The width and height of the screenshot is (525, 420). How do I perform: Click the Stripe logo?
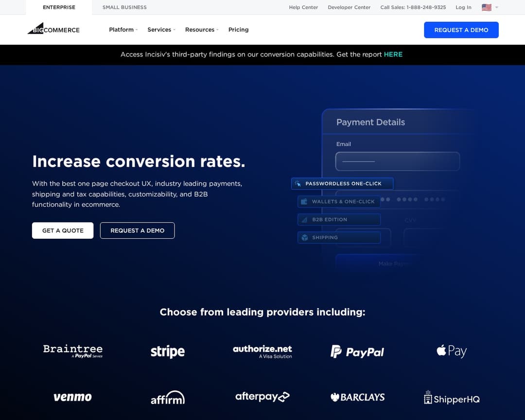[x=167, y=351]
